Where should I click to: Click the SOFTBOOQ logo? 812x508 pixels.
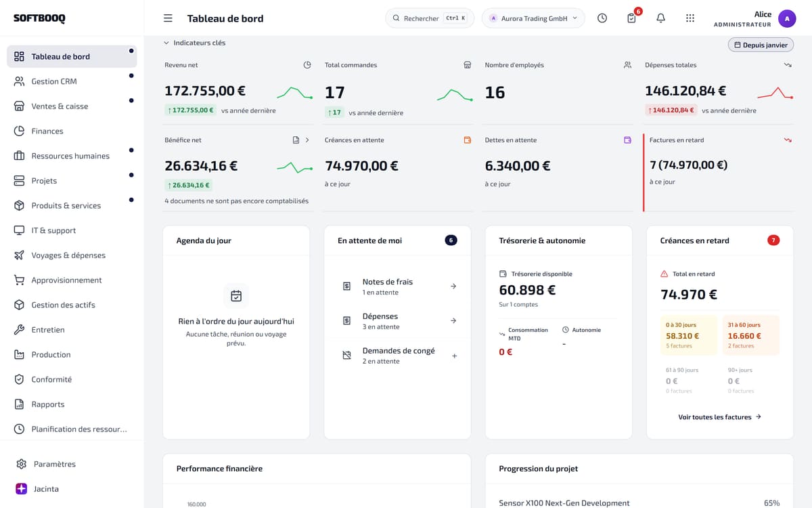[39, 18]
